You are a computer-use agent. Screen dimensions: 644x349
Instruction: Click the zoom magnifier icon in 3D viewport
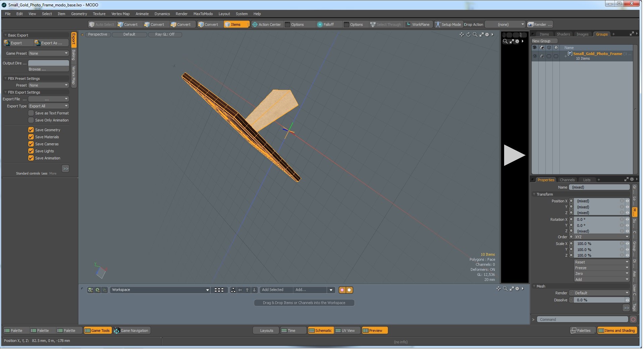(475, 35)
